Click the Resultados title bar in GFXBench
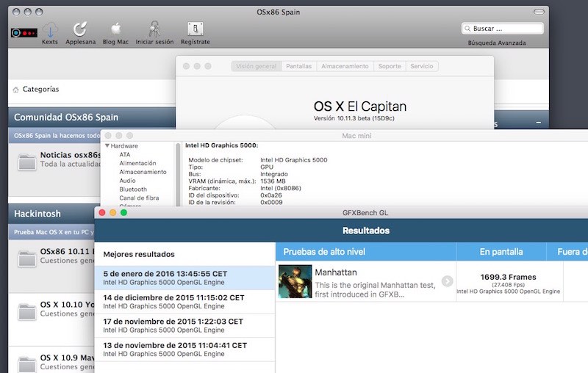 coord(365,231)
